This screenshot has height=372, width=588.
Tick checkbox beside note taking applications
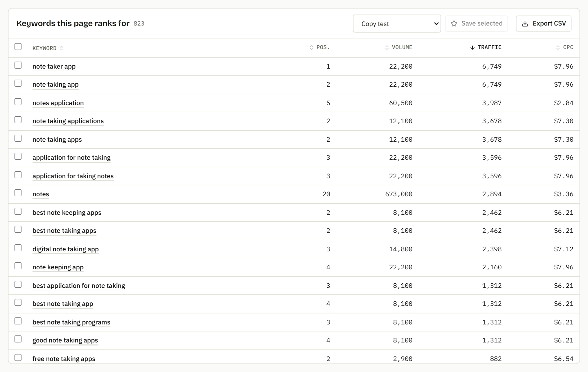tap(18, 120)
